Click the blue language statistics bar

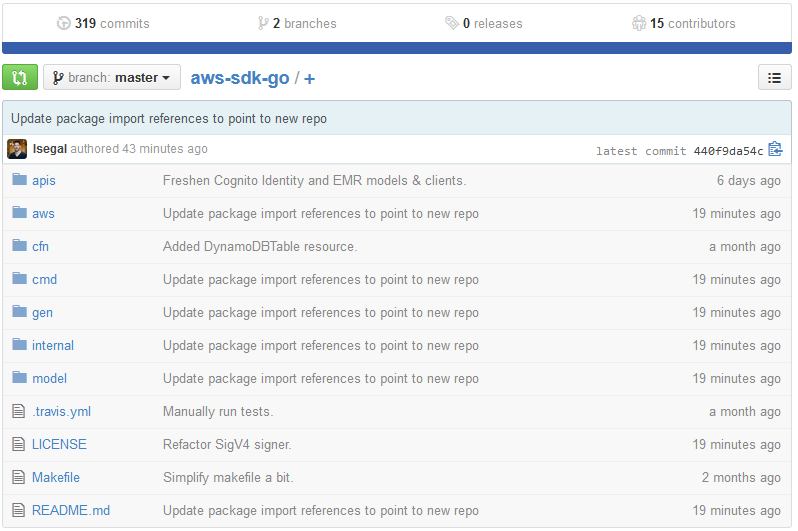pyautogui.click(x=397, y=48)
